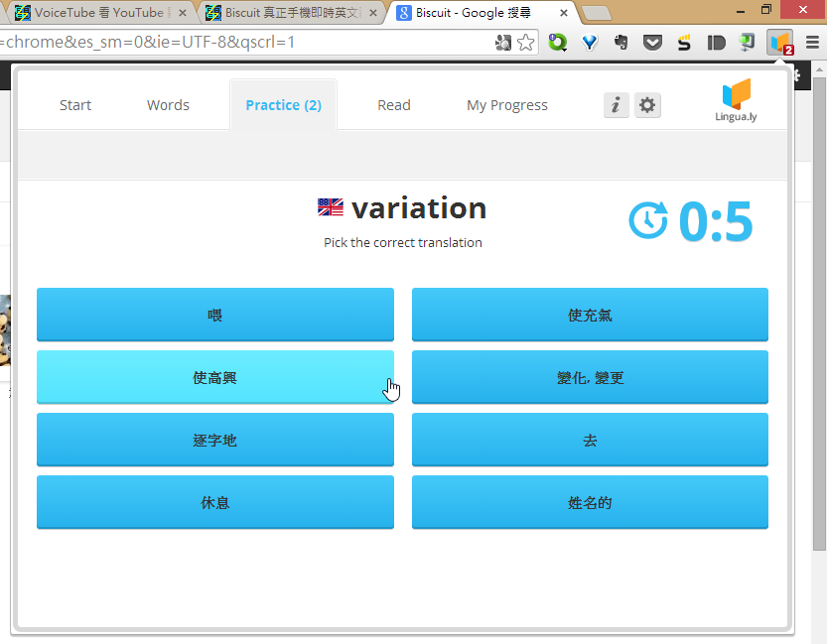Choose the answer 休息
827x644 pixels.
215,502
